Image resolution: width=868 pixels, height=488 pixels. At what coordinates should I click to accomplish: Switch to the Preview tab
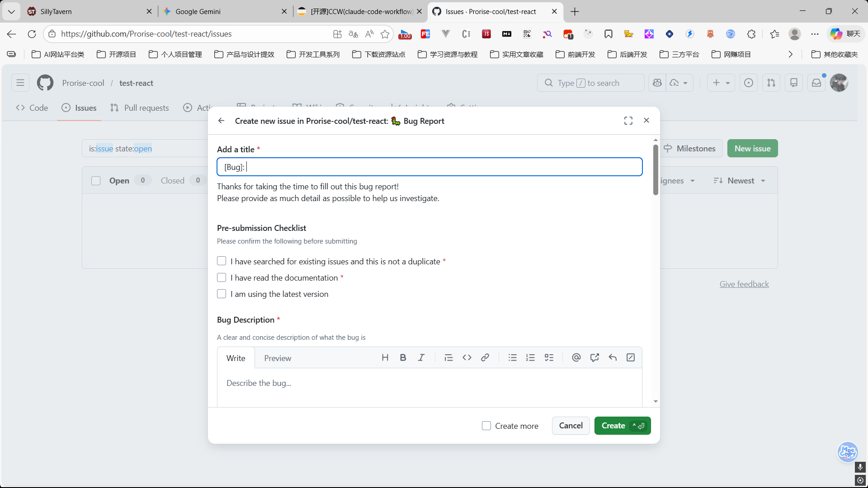(x=278, y=358)
